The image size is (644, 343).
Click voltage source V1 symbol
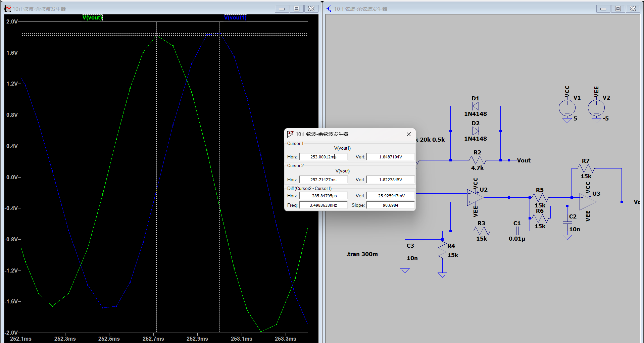pos(567,108)
